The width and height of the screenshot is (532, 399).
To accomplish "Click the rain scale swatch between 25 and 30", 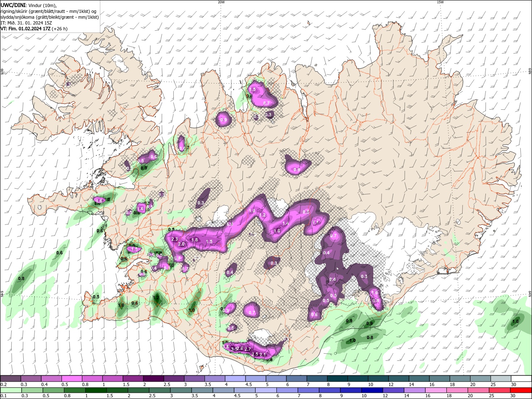I will click(500, 390).
